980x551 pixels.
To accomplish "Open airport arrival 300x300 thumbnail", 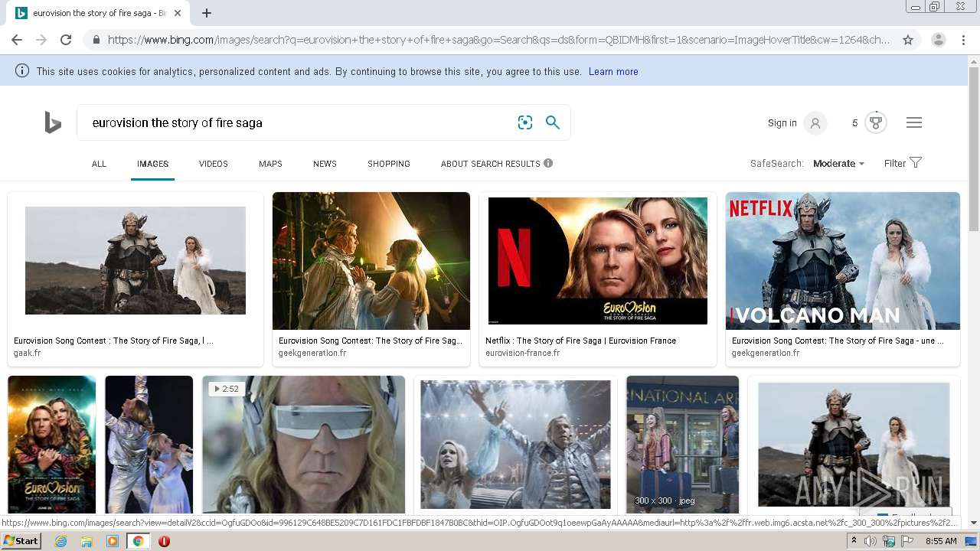I will [683, 445].
